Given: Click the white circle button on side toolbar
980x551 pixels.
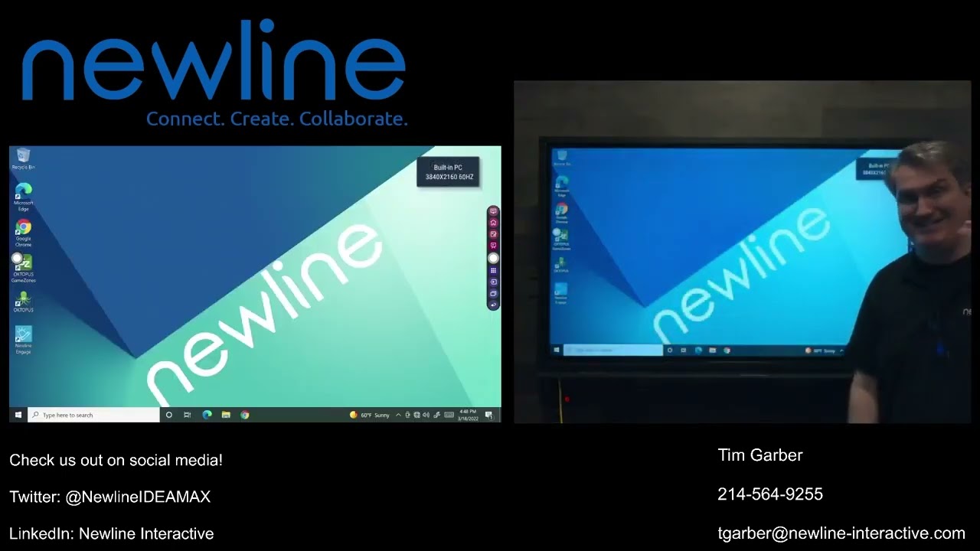Looking at the screenshot, I should (x=494, y=258).
